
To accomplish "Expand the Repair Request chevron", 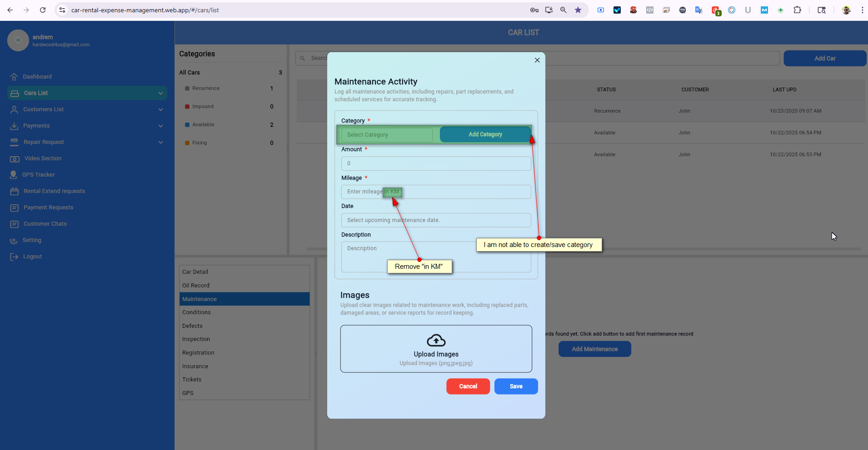I will coord(160,142).
